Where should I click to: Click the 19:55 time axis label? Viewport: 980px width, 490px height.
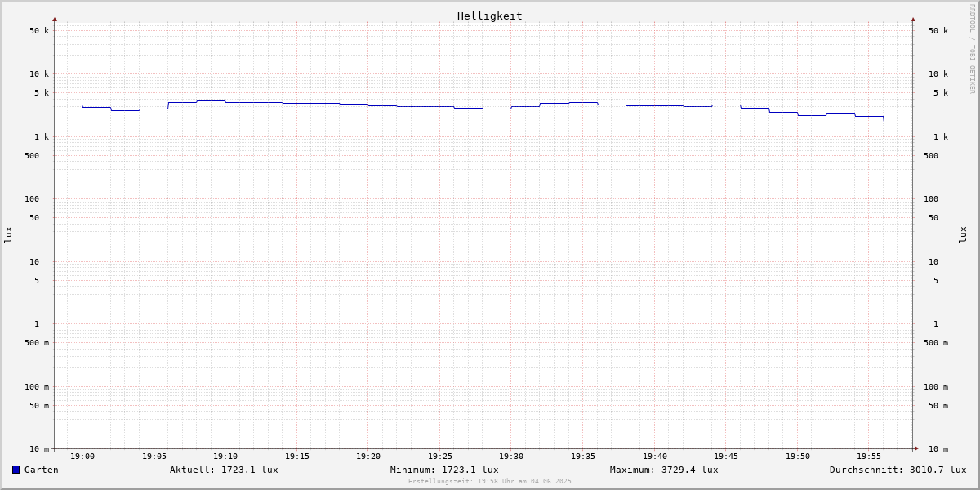[869, 457]
